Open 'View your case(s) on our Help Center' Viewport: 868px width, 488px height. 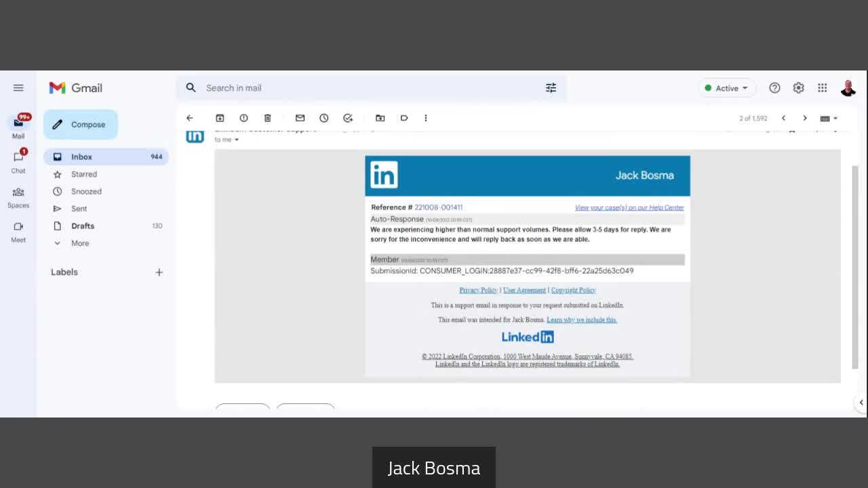tap(629, 207)
